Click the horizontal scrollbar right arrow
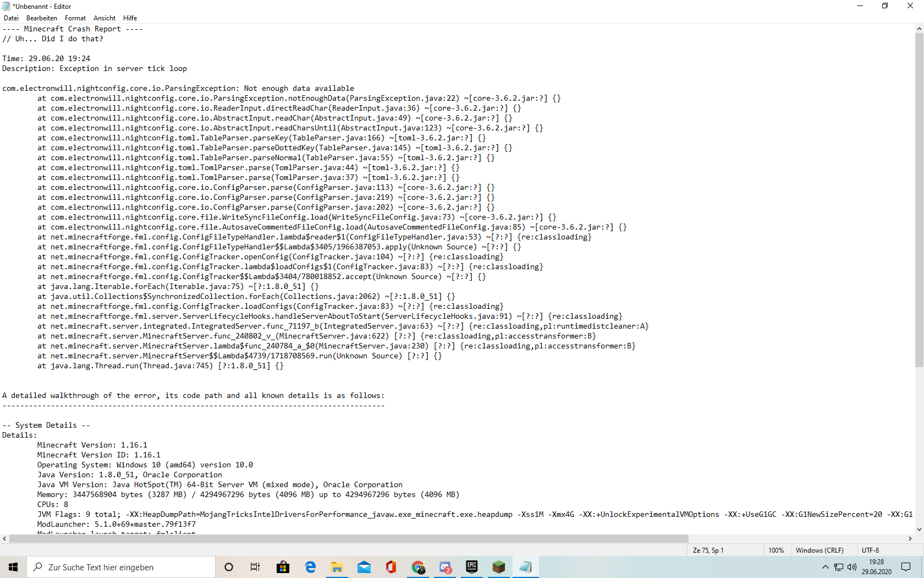Viewport: 924px width, 578px height. coord(910,539)
